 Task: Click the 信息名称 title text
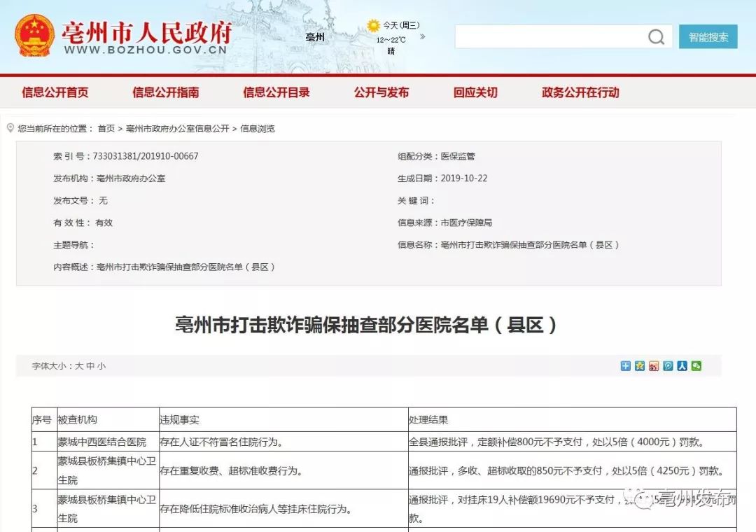(x=529, y=244)
